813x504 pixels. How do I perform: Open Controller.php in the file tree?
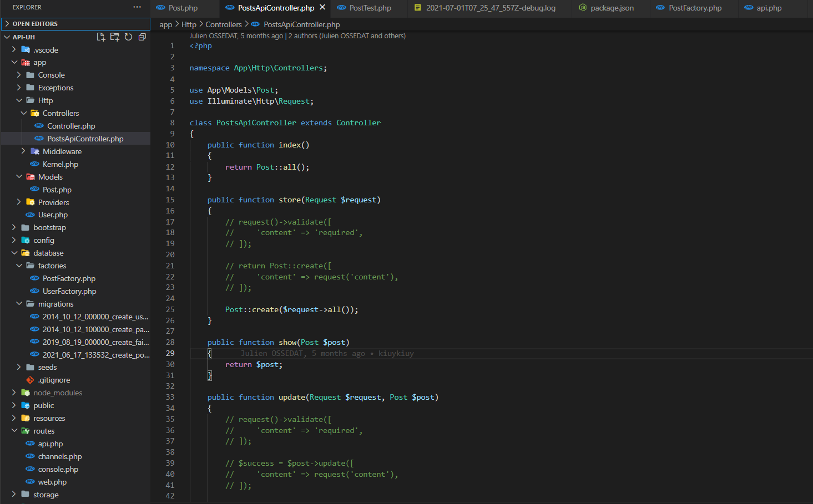click(x=75, y=126)
